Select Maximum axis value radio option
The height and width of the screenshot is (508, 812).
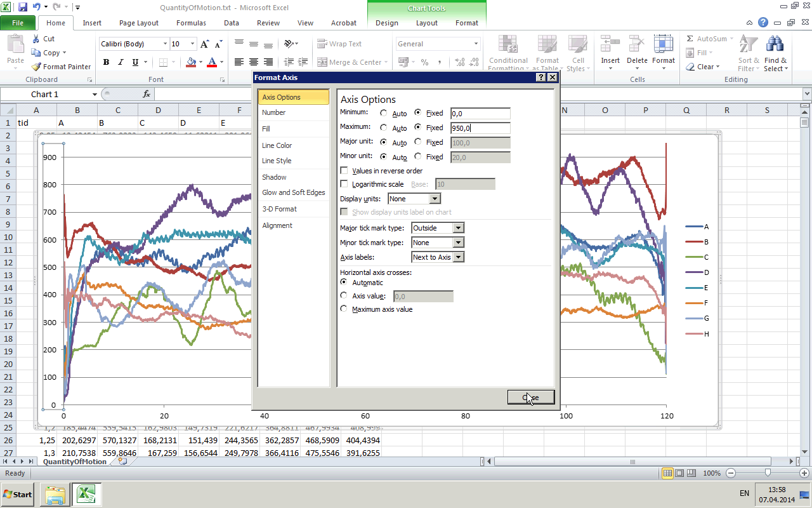344,309
